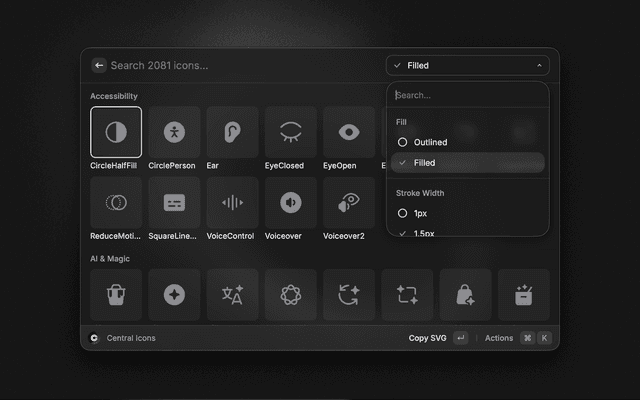Select the CircleHalfFill icon tile

pos(116,132)
